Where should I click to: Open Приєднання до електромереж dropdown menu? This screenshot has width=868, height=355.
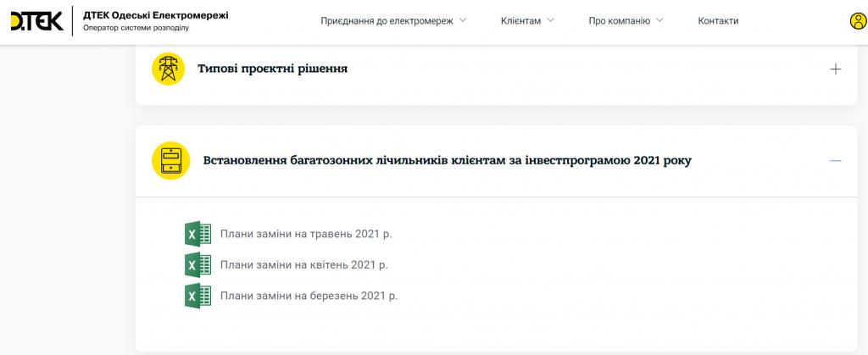393,21
